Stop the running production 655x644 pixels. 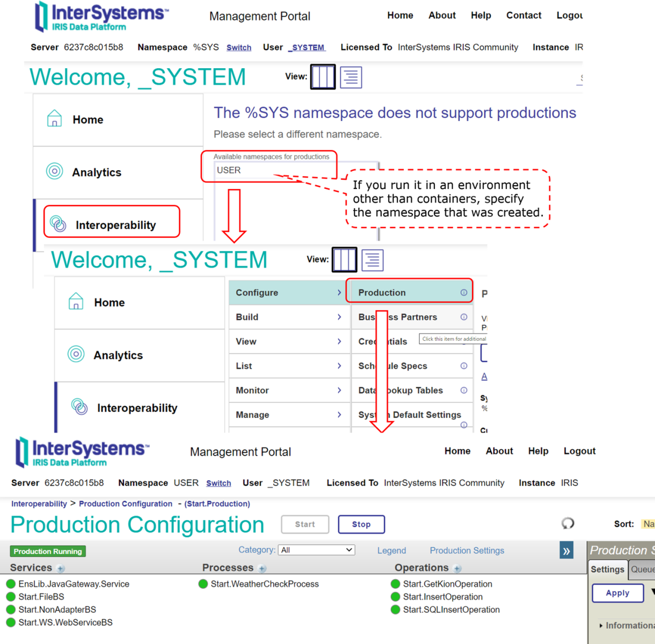(361, 524)
